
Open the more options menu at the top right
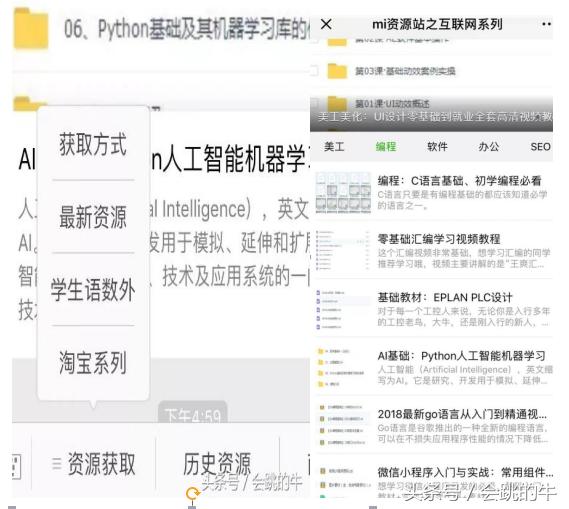pos(547,24)
